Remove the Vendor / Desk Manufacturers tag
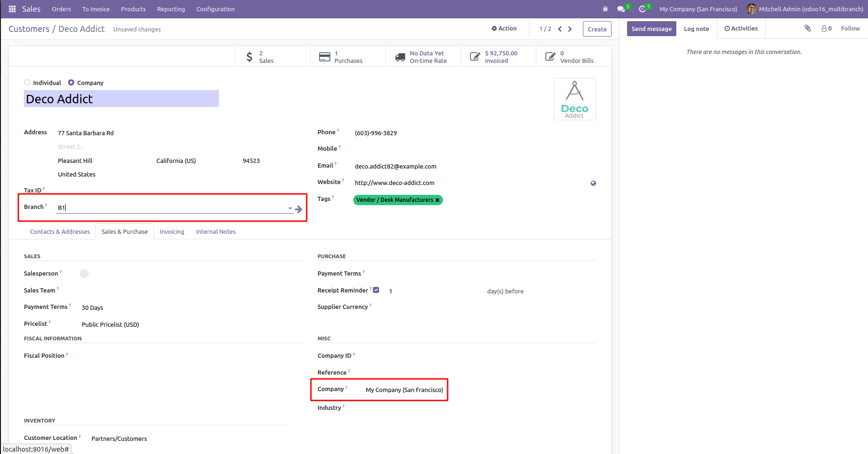This screenshot has height=454, width=868. (x=437, y=200)
